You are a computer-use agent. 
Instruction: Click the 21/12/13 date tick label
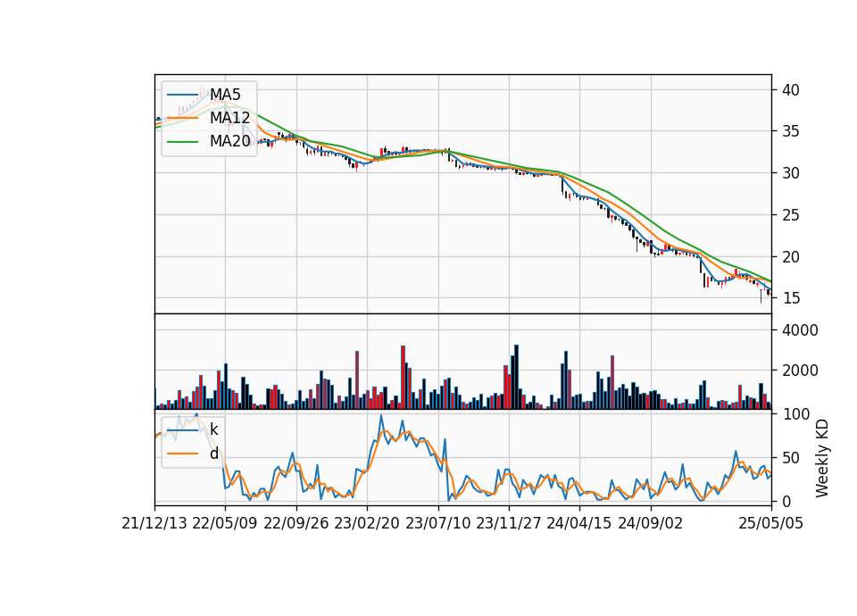click(154, 524)
